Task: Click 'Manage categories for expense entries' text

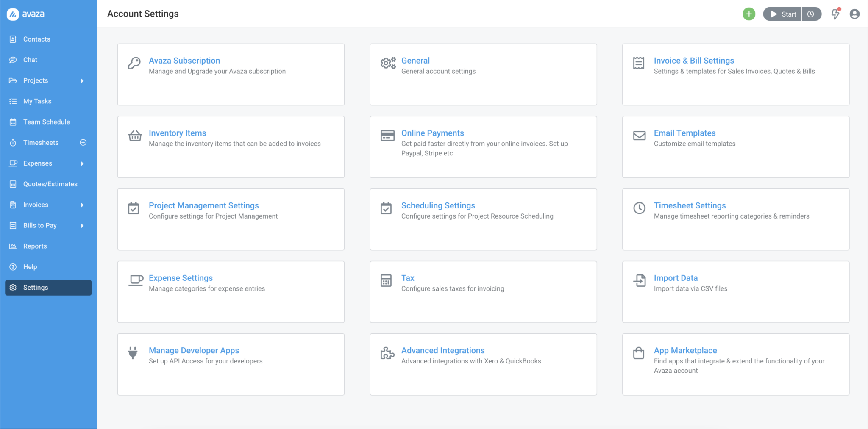Action: [x=207, y=288]
